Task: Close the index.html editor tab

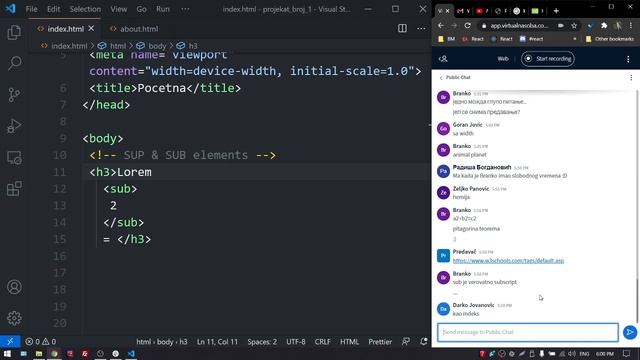Action: (91, 29)
